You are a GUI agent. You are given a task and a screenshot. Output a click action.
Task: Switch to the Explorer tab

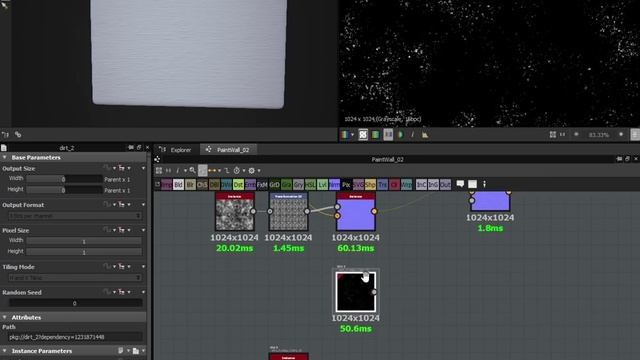coord(176,150)
